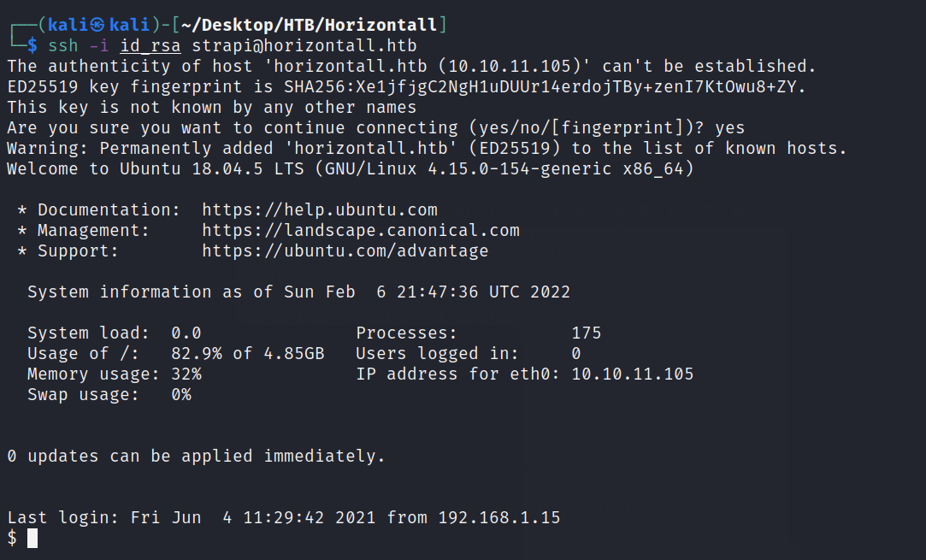The height and width of the screenshot is (560, 926).
Task: Open the https://landscape.canonical.com management link
Action: tap(360, 231)
